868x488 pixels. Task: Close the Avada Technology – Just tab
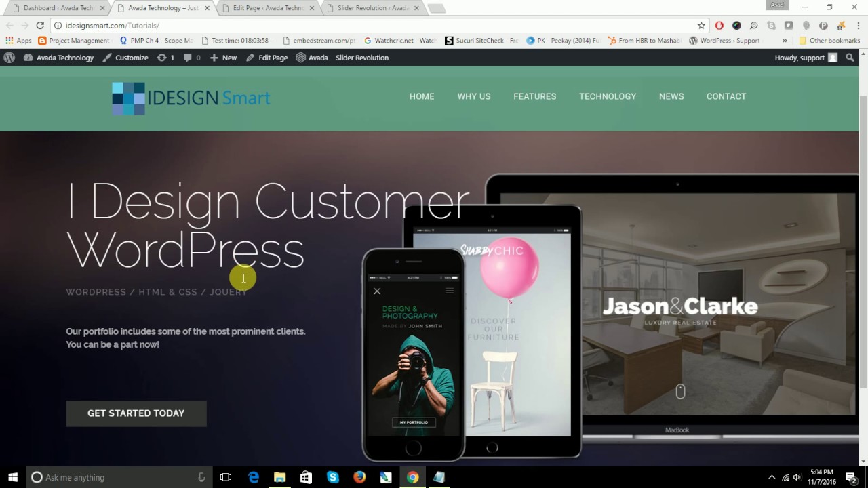point(207,8)
